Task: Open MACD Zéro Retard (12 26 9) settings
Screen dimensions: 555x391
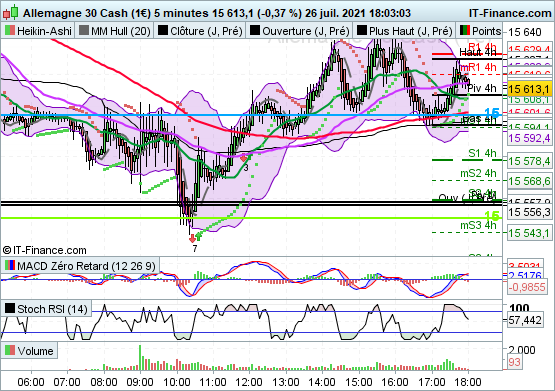Action: (86, 266)
